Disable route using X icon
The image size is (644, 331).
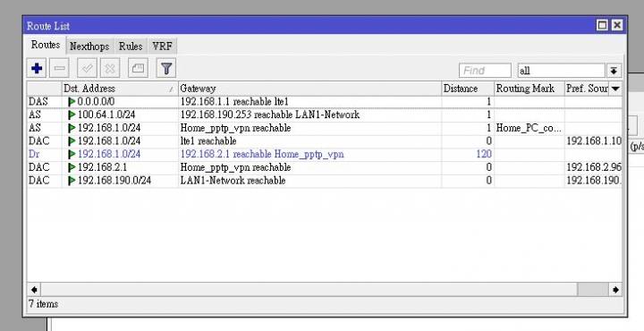coord(110,68)
